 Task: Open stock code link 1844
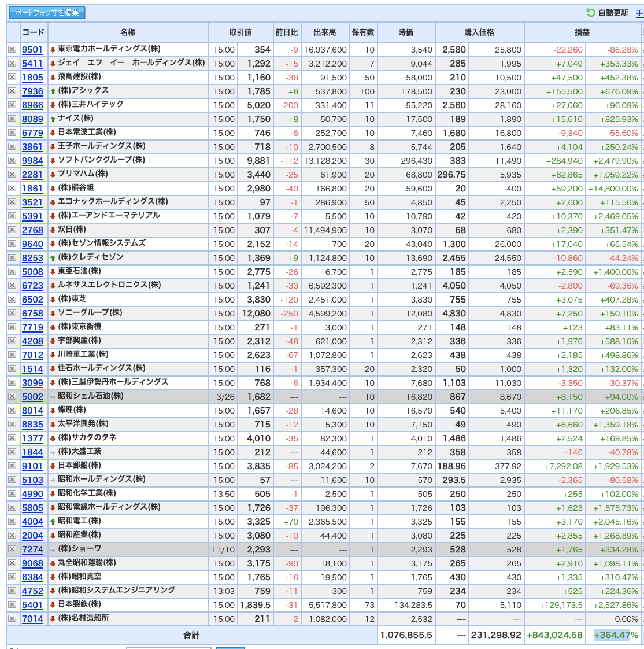[x=32, y=452]
